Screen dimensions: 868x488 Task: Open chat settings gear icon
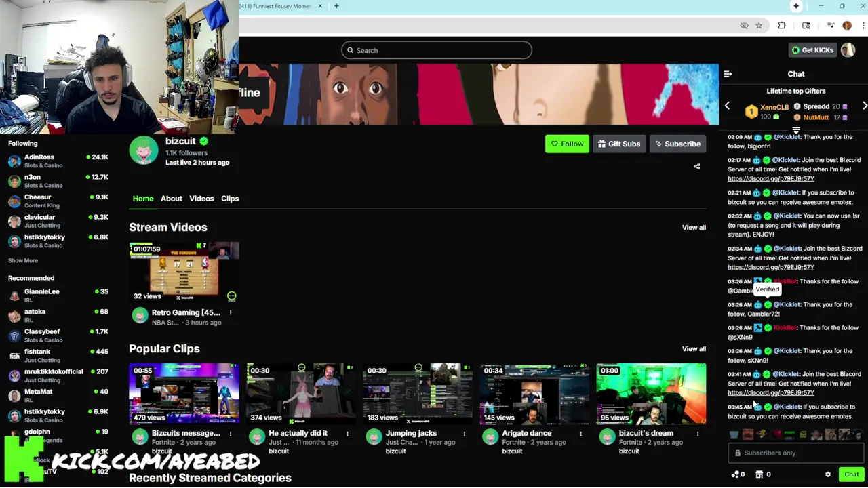[x=827, y=474]
